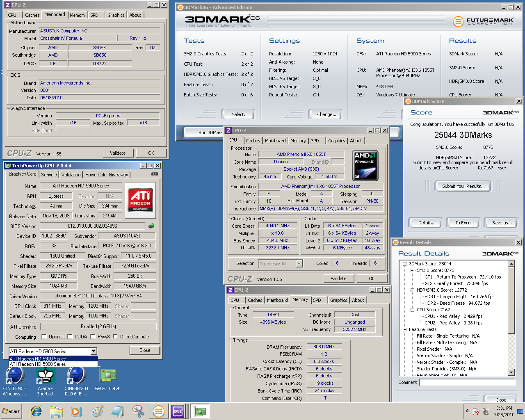Click the BIOS save chip icon in GPU-Z
The image size is (525, 420).
click(151, 226)
